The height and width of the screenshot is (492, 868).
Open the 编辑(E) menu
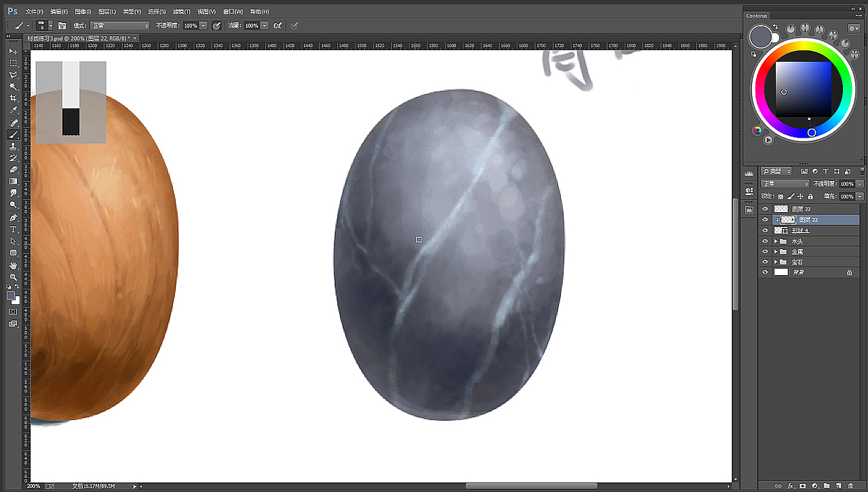59,12
